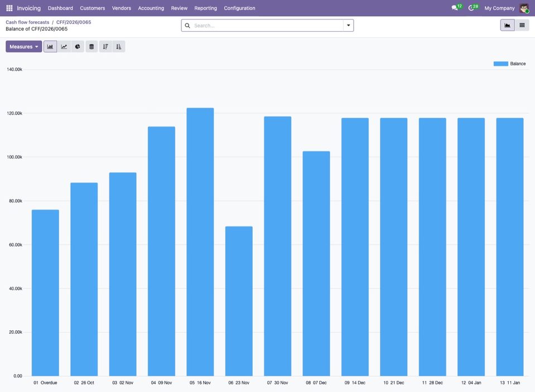This screenshot has width=535, height=392.
Task: Click the user avatar picture
Action: [x=524, y=8]
